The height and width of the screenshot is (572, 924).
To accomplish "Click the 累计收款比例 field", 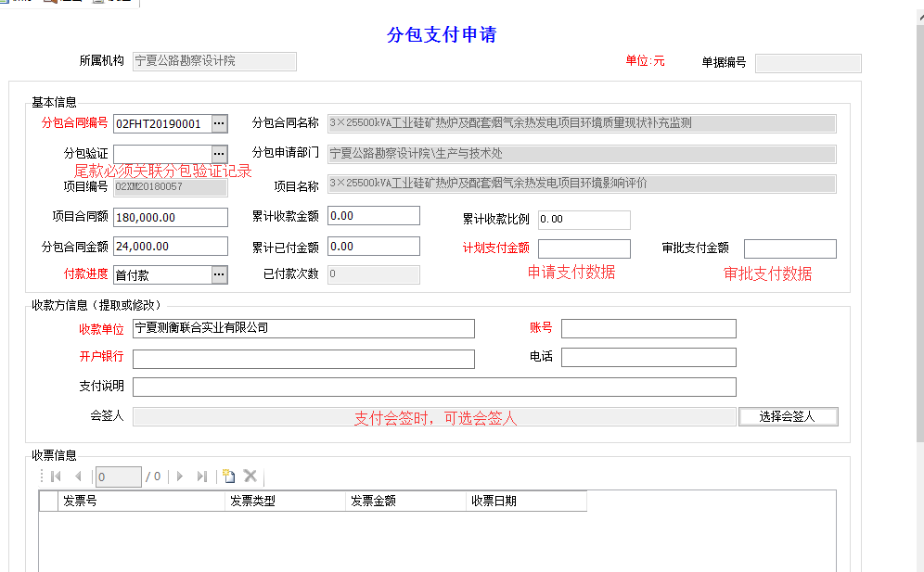I will (x=584, y=220).
